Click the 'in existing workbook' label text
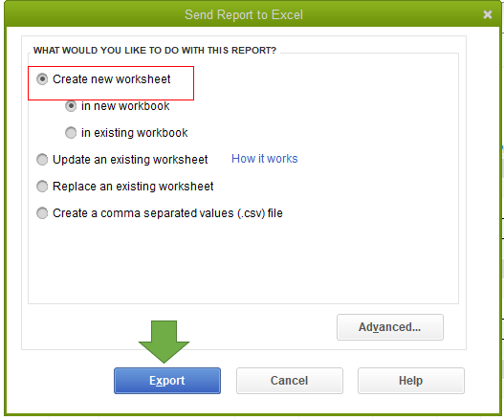This screenshot has width=504, height=420. [134, 133]
